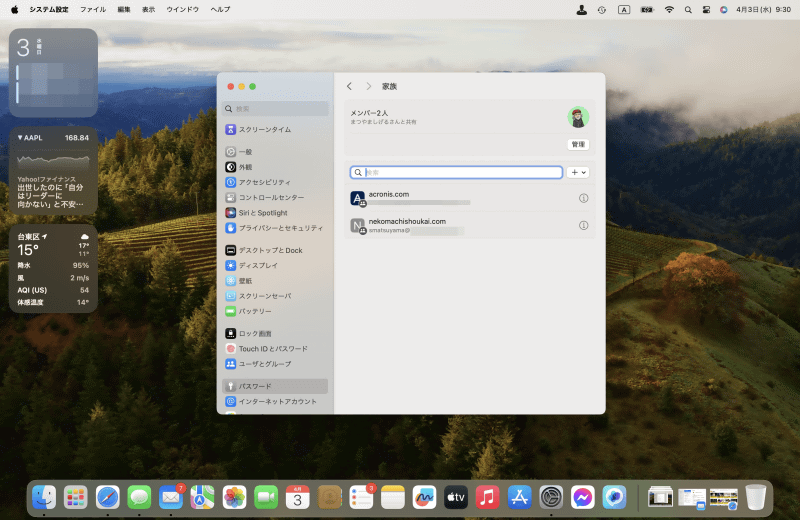Click the 管理 button
The height and width of the screenshot is (520, 800).
pos(578,144)
